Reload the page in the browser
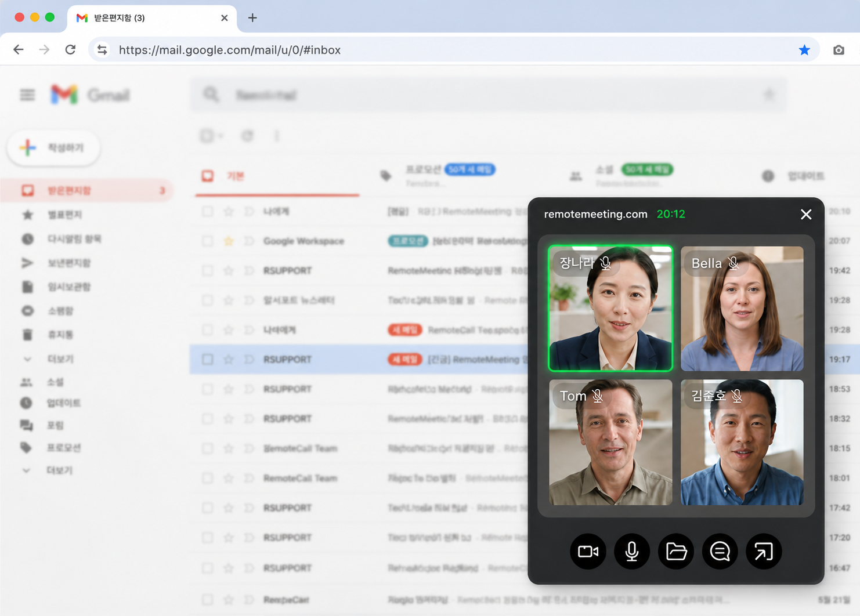Image resolution: width=860 pixels, height=616 pixels. tap(70, 50)
